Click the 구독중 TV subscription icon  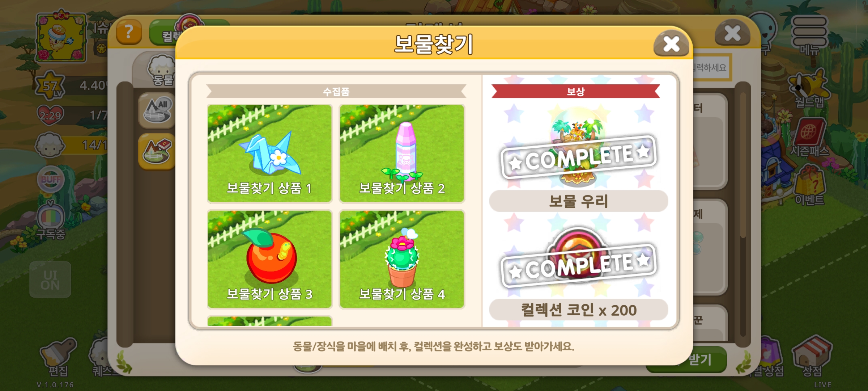[51, 221]
